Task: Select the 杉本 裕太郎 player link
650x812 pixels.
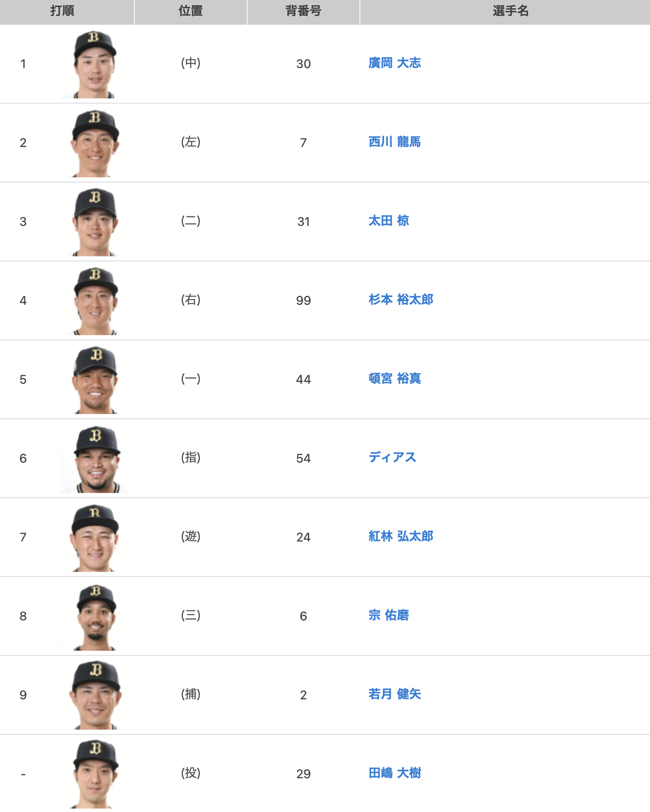Action: (401, 300)
